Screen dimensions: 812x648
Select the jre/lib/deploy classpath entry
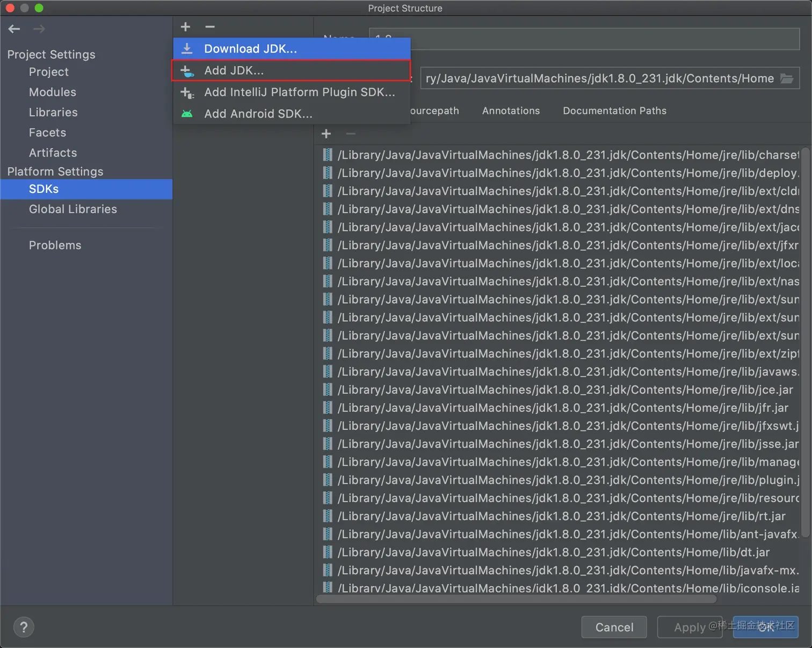(x=559, y=173)
